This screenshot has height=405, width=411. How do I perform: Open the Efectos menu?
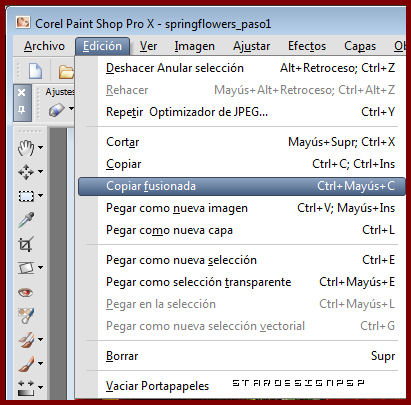(x=307, y=46)
